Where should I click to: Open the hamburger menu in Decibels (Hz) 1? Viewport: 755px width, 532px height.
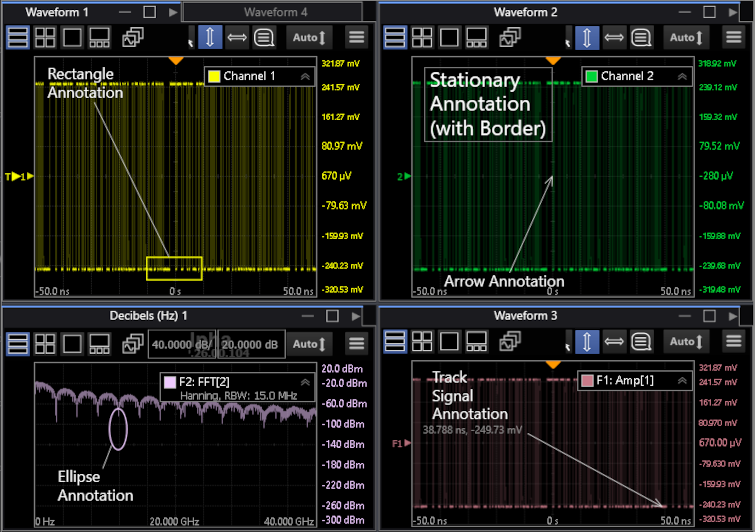pyautogui.click(x=357, y=343)
